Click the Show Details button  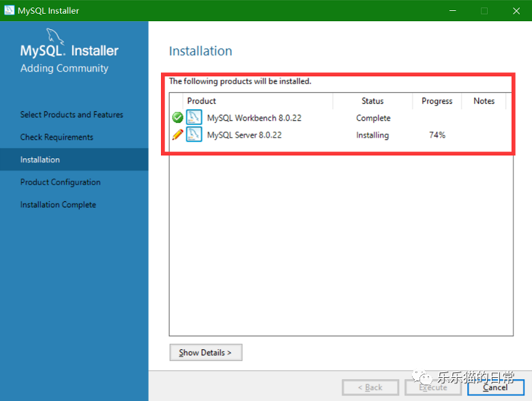coord(205,353)
